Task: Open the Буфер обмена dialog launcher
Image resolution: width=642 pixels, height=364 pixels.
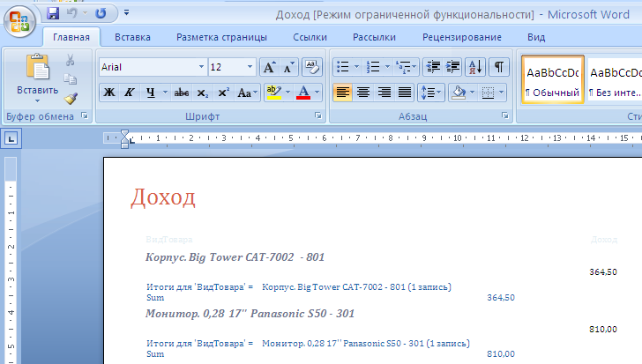Action: tap(85, 116)
